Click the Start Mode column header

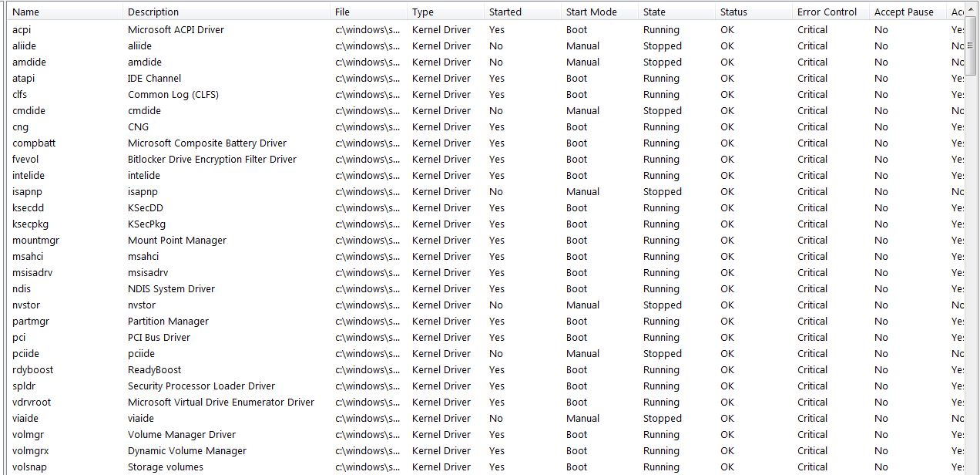[600, 12]
